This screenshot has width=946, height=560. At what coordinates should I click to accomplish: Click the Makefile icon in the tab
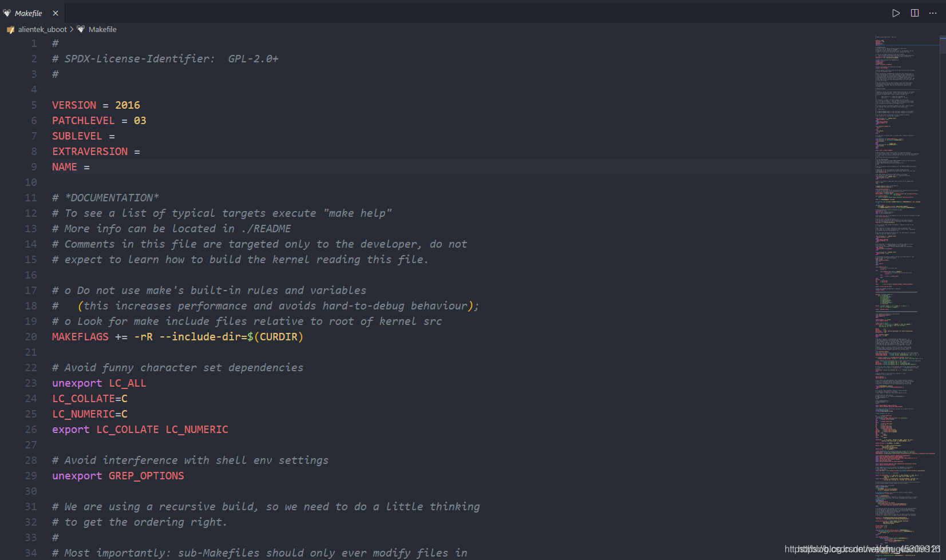point(7,13)
